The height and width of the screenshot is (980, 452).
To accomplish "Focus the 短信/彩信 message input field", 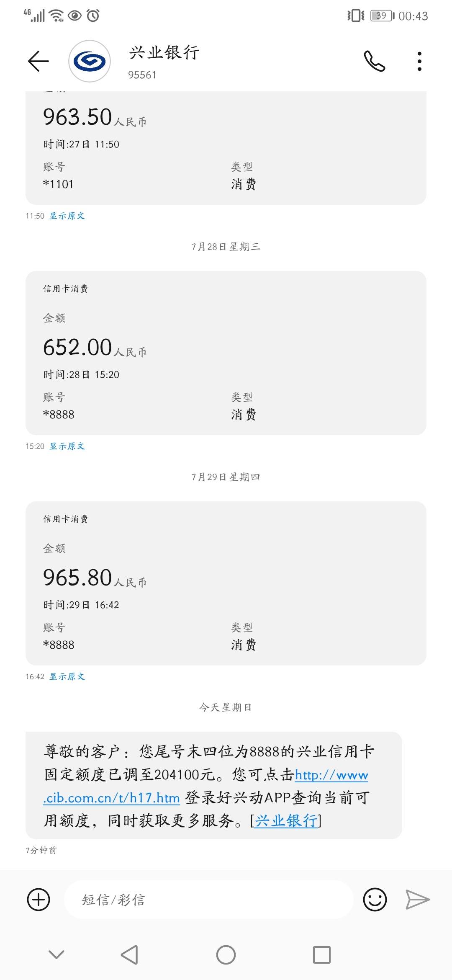I will click(x=208, y=899).
